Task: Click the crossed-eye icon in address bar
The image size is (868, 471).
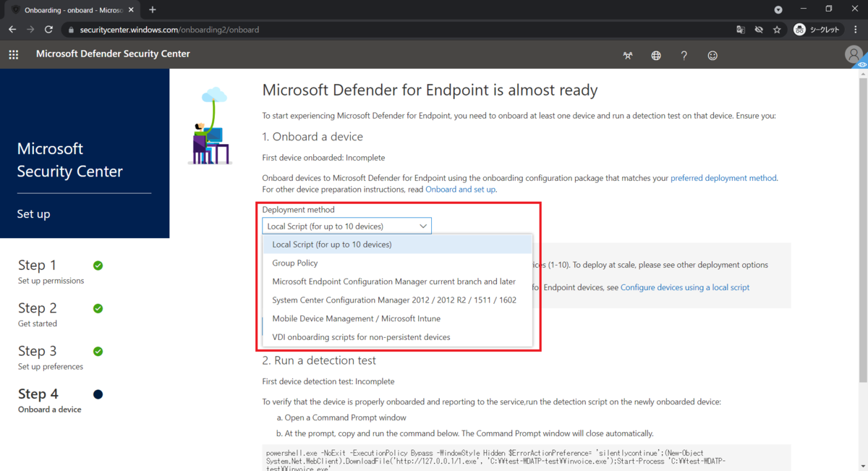Action: 759,30
